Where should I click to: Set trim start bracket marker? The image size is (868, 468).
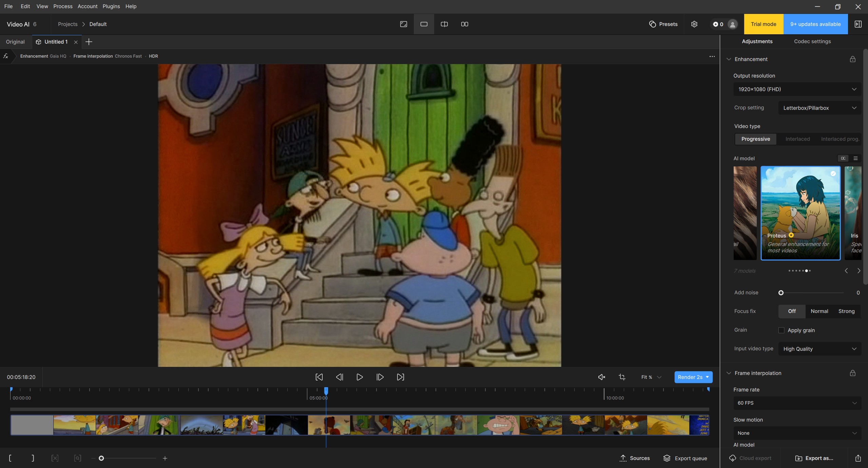pyautogui.click(x=10, y=458)
